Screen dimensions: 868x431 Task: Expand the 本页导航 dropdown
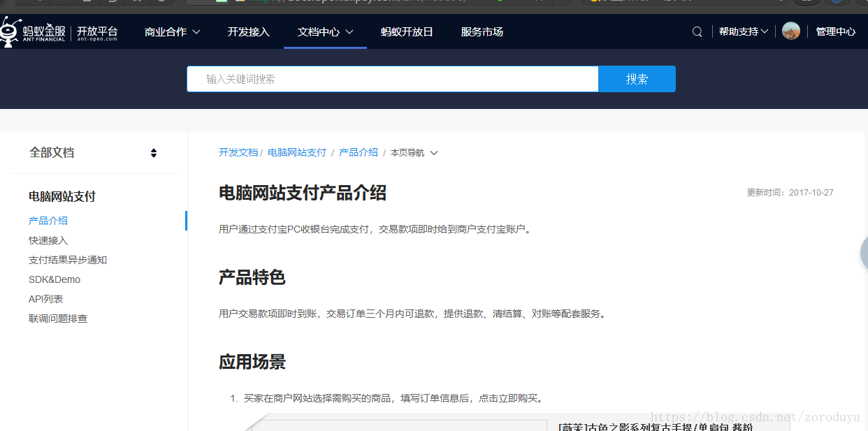pyautogui.click(x=414, y=153)
